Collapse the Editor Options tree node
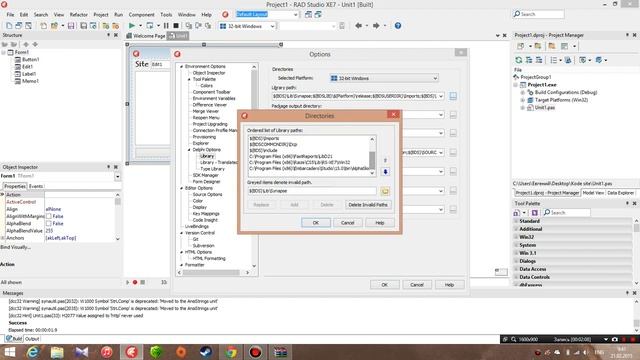The image size is (640, 360). click(182, 188)
